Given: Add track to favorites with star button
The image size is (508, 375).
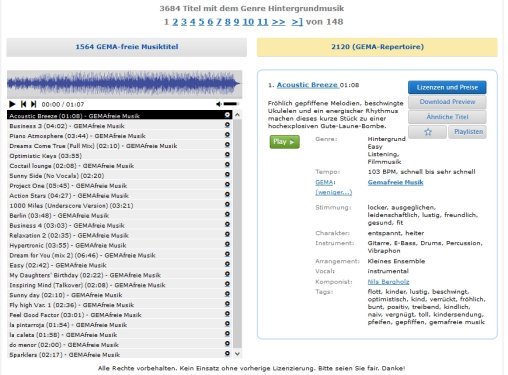Looking at the screenshot, I should [427, 132].
